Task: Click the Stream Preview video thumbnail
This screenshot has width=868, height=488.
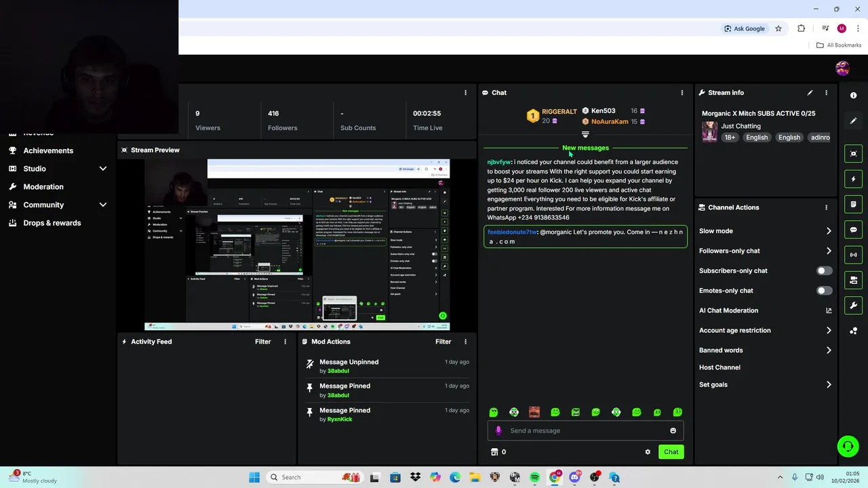Action: tap(297, 245)
